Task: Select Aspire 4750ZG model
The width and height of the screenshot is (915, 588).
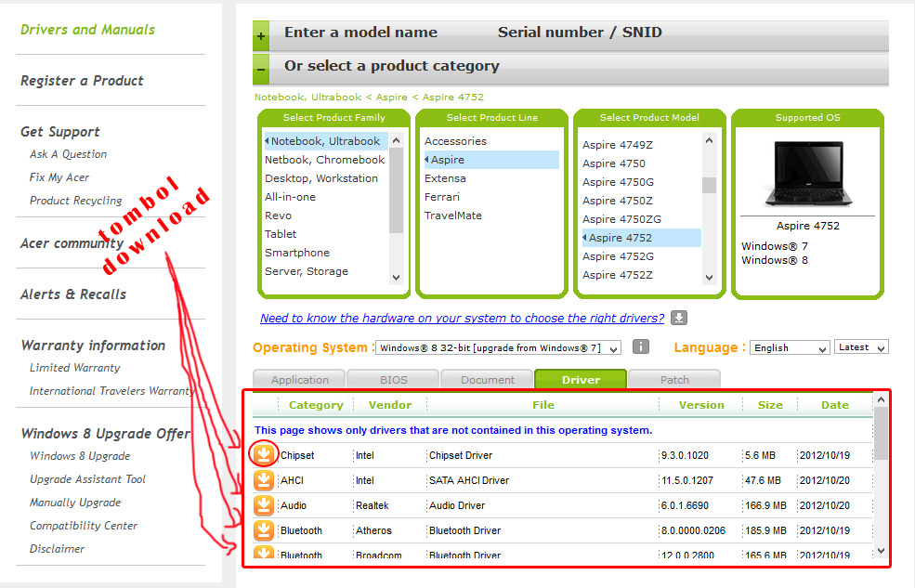Action: tap(621, 219)
